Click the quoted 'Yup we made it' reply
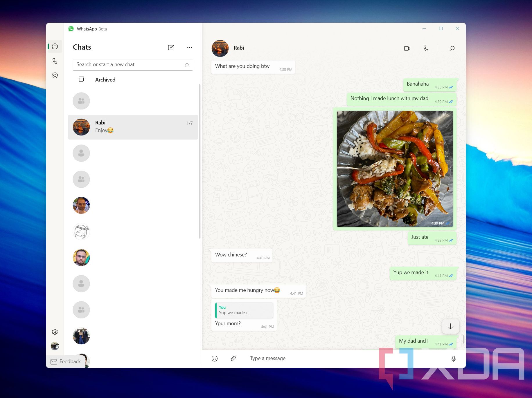Screen dimensions: 532x398 [244, 310]
